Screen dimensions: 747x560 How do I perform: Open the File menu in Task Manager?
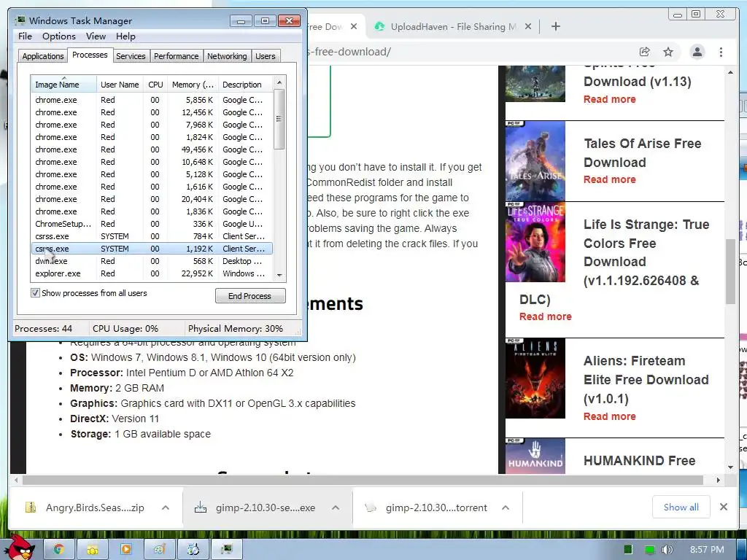pyautogui.click(x=25, y=36)
